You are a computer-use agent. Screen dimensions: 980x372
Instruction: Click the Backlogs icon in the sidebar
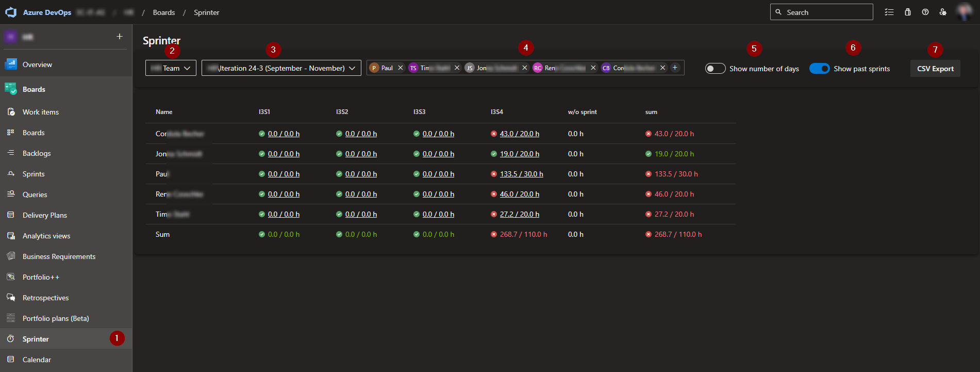11,153
